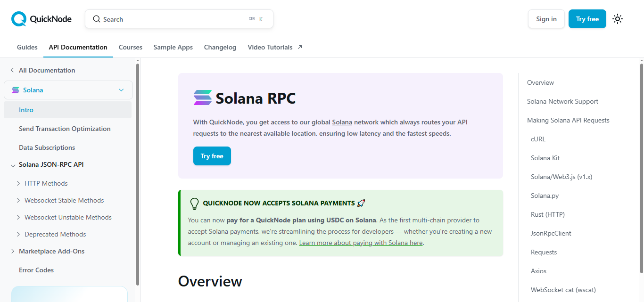Click the Sign in button

click(546, 19)
